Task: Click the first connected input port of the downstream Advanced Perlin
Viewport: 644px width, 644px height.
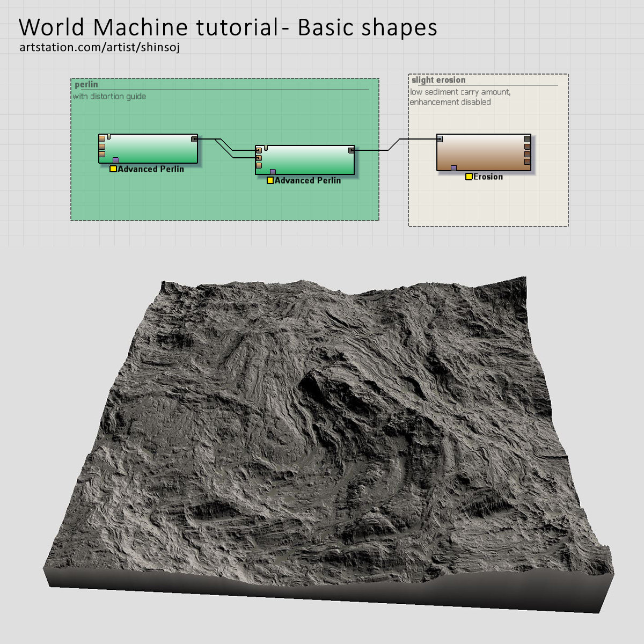Action: pyautogui.click(x=259, y=150)
